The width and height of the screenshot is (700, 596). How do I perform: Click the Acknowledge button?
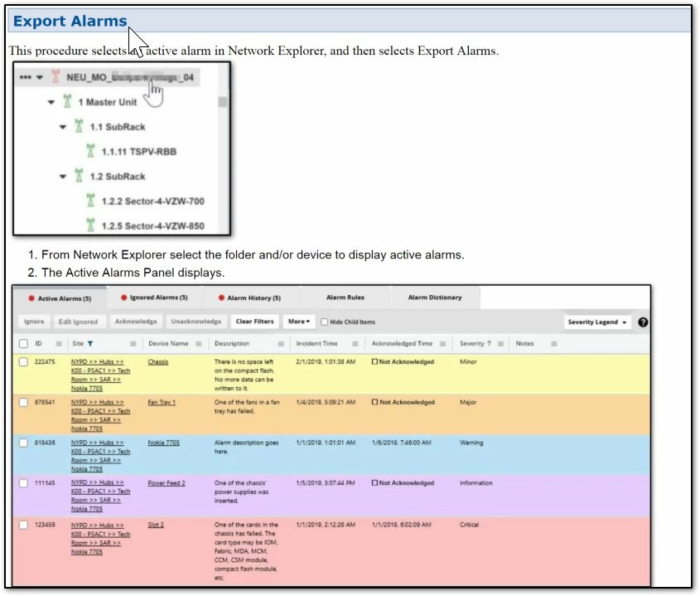coord(136,322)
